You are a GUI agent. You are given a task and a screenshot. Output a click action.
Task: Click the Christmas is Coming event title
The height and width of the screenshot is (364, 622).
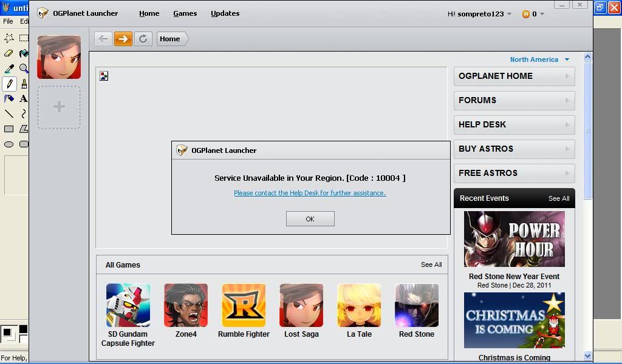click(x=514, y=358)
